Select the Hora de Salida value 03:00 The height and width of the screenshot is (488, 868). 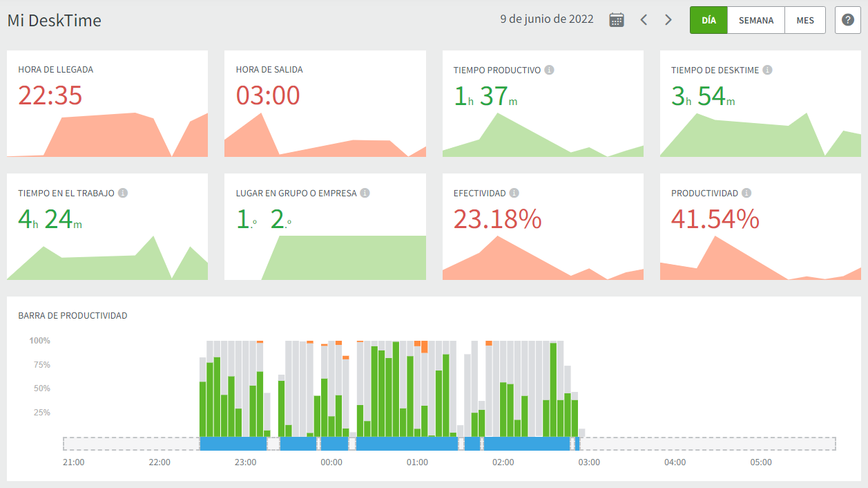tap(268, 95)
